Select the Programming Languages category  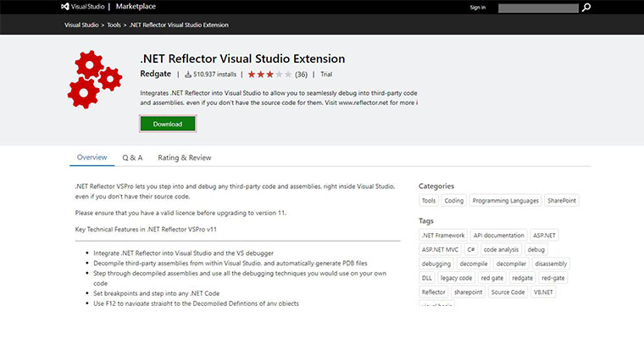pyautogui.click(x=506, y=201)
